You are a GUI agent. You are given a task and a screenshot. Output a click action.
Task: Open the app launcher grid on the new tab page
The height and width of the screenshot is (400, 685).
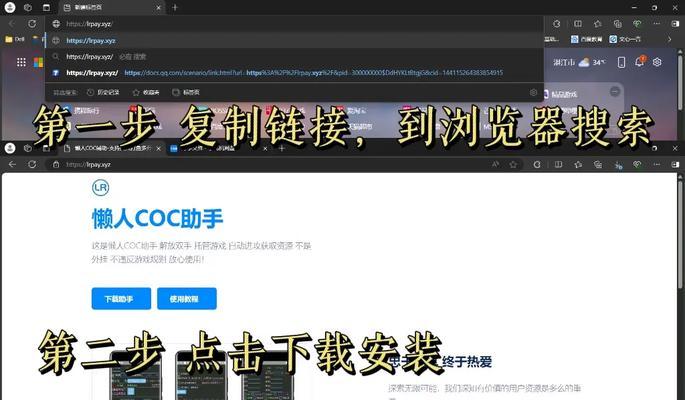(21, 62)
